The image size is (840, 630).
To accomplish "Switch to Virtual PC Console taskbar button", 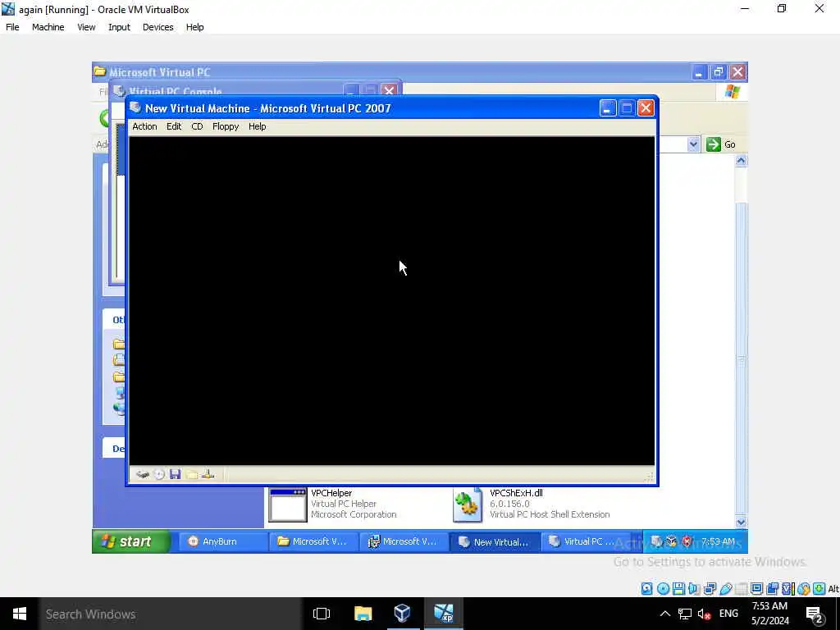I will click(x=586, y=541).
